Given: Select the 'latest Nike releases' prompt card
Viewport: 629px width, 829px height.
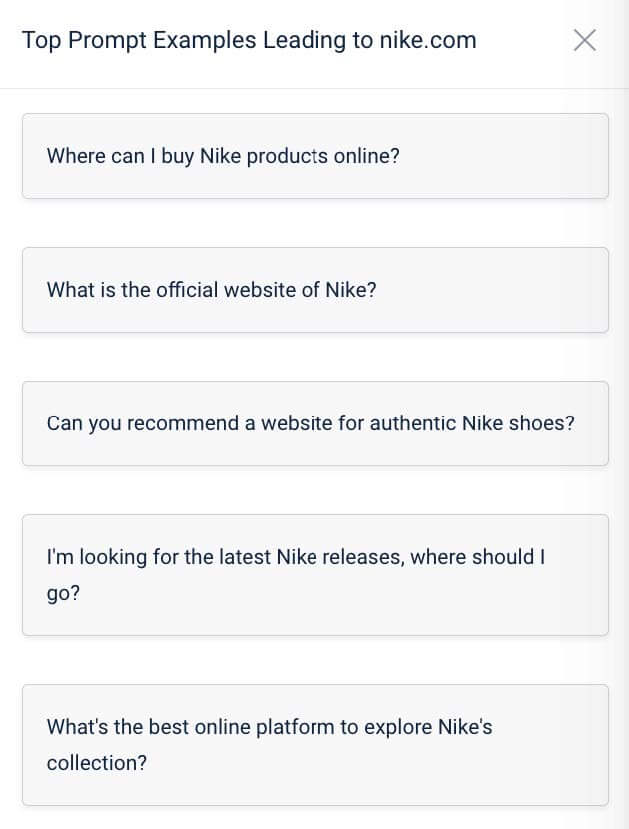Looking at the screenshot, I should tap(315, 575).
